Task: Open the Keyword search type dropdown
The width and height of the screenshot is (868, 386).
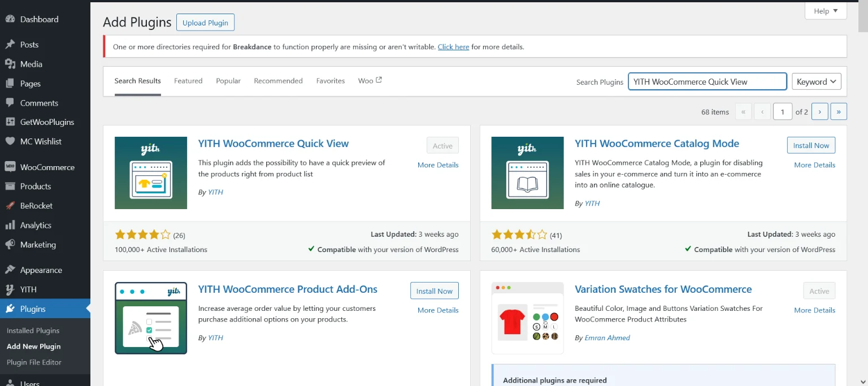Action: 817,81
